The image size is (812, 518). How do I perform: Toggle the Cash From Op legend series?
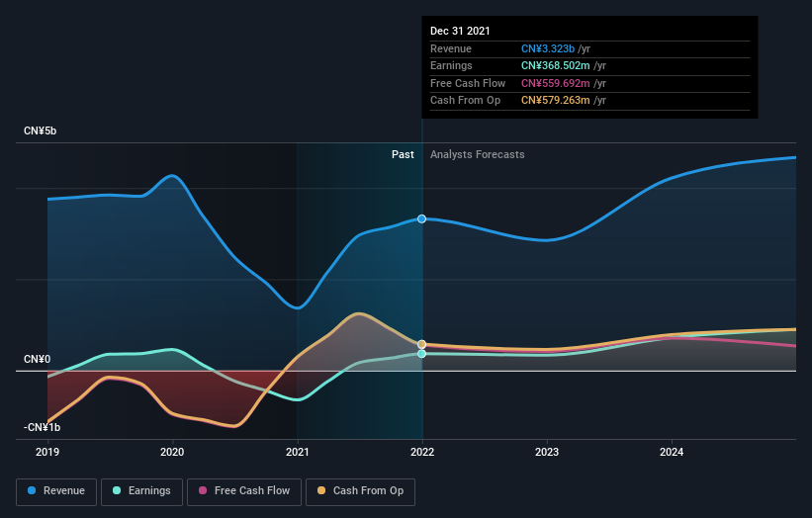[x=360, y=491]
